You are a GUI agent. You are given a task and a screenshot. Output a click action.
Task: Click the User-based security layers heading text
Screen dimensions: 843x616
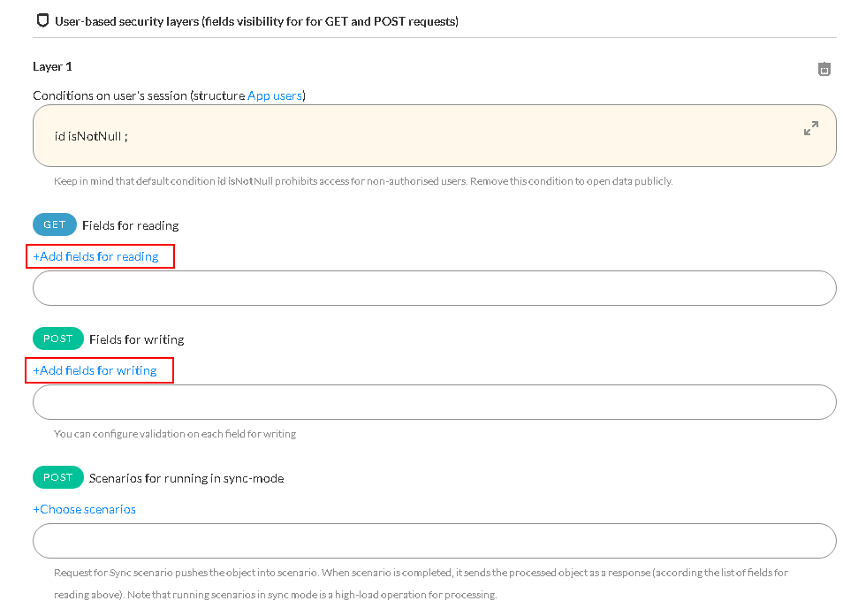(x=256, y=21)
